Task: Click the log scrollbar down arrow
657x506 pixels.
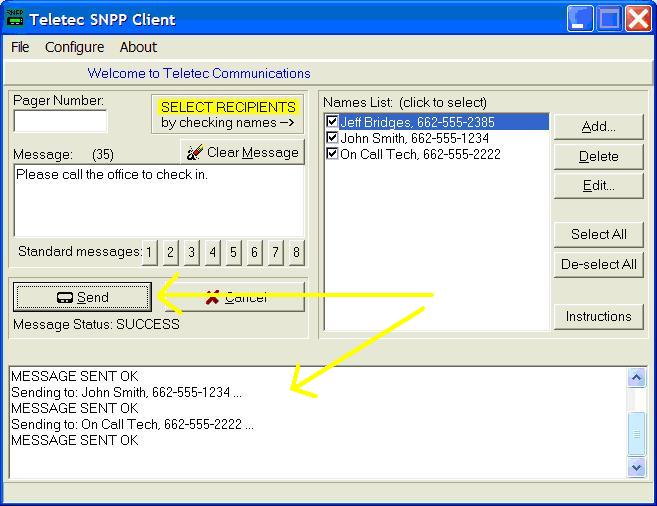Action: 636,467
